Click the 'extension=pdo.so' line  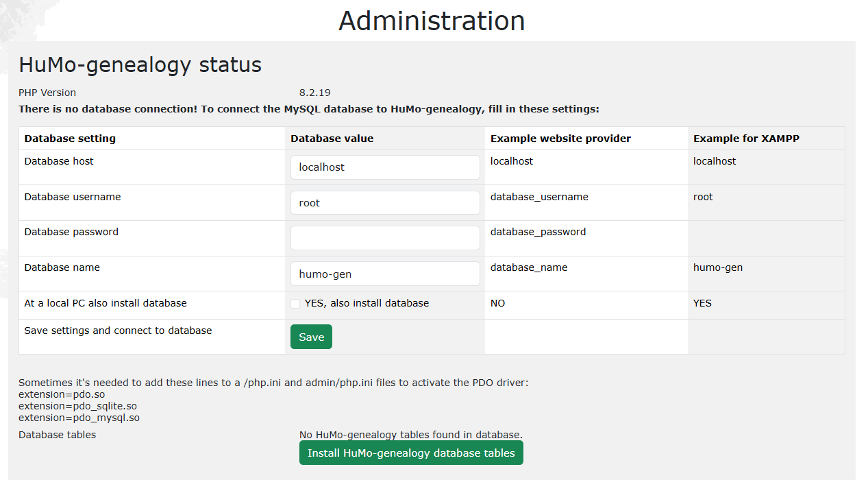pyautogui.click(x=62, y=394)
